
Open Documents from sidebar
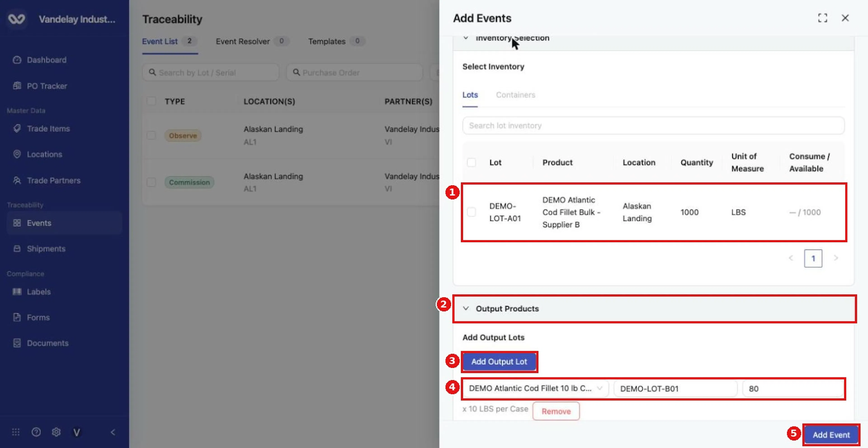40,343
